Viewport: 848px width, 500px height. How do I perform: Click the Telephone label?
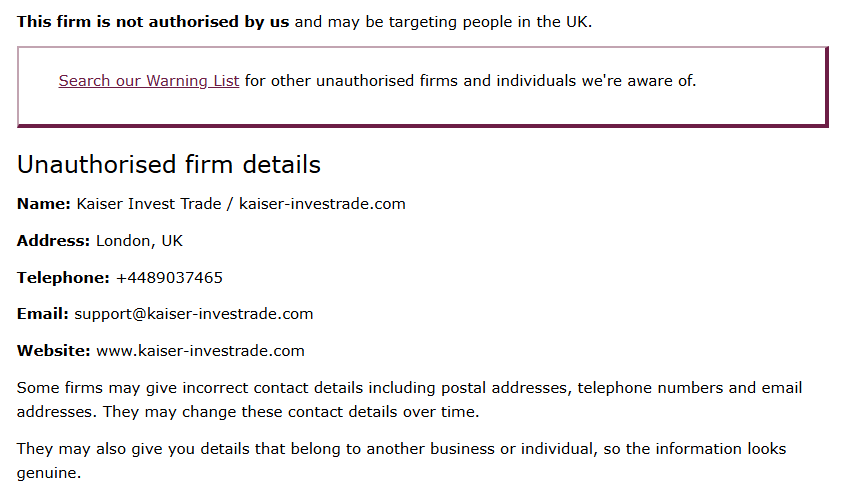pos(63,278)
